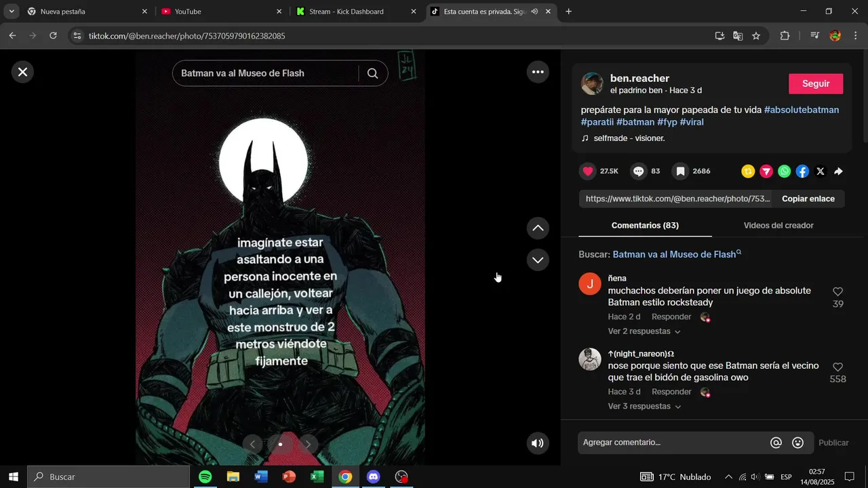Bookmark this page with the star icon

756,36
